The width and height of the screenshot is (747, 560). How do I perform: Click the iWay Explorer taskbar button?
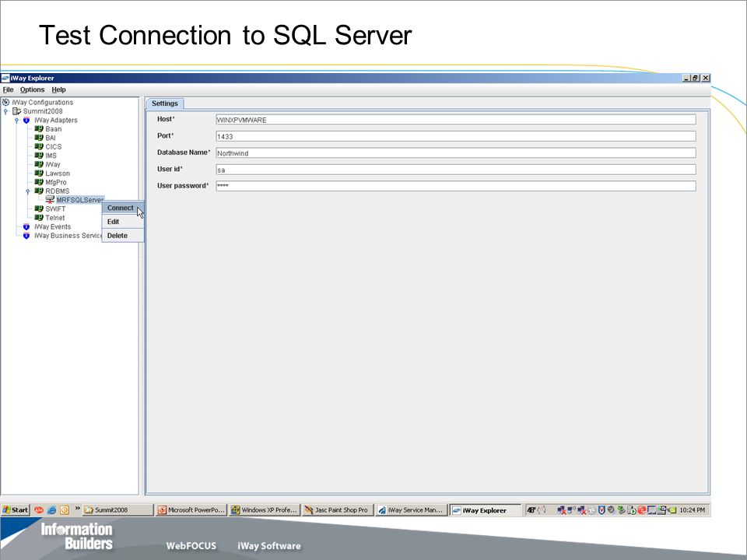pyautogui.click(x=486, y=510)
